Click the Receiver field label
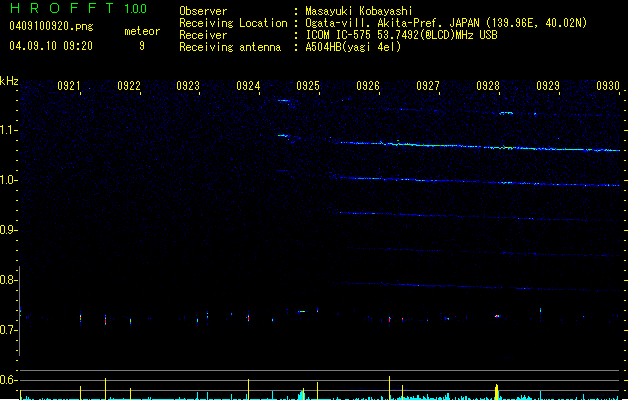This screenshot has width=629, height=400. (x=203, y=35)
